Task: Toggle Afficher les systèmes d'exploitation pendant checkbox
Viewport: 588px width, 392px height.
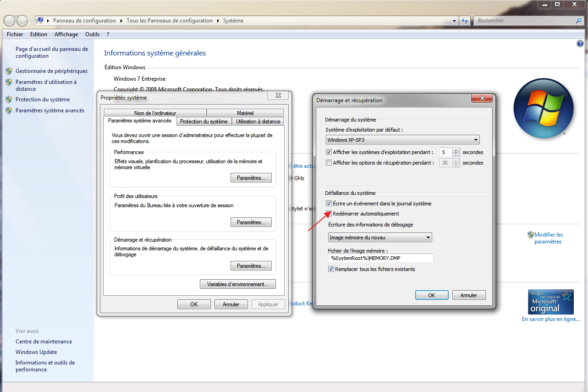Action: point(329,152)
